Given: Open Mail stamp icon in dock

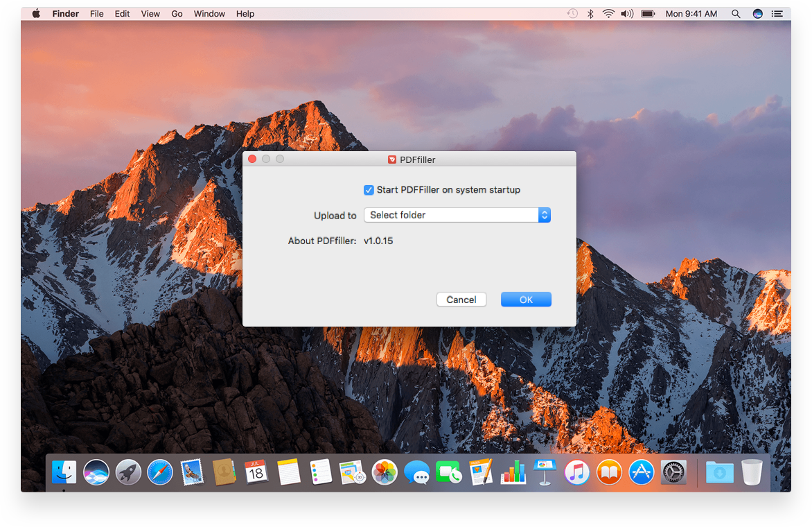Looking at the screenshot, I should pyautogui.click(x=192, y=472).
